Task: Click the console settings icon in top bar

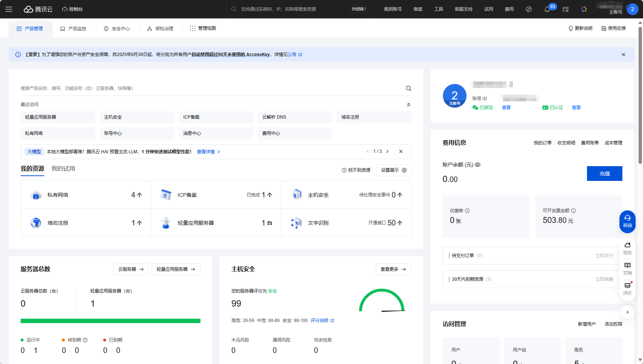Action: [566, 9]
